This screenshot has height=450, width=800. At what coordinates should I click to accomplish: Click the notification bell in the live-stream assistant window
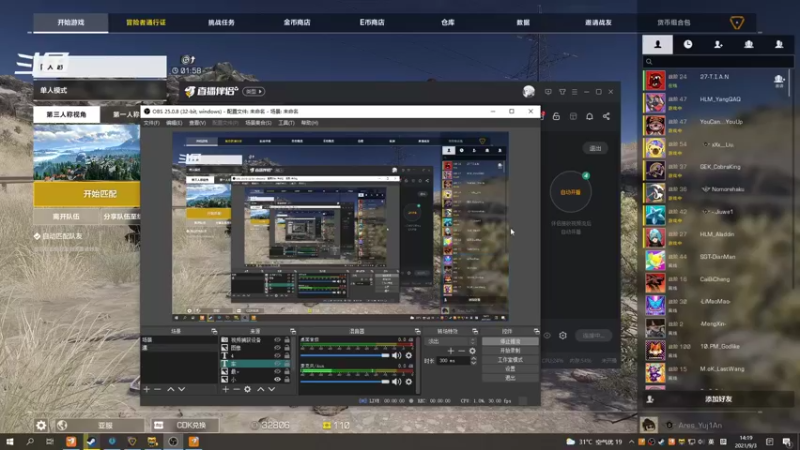pyautogui.click(x=589, y=116)
